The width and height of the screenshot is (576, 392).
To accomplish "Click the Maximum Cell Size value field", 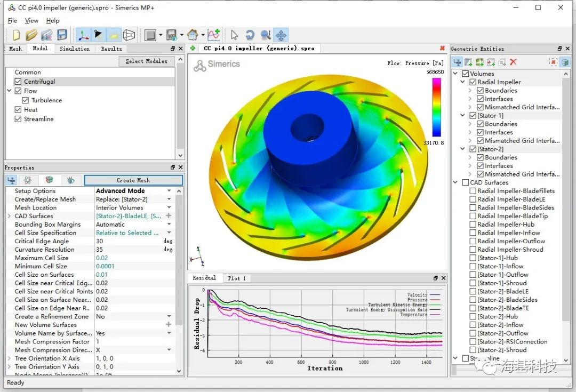I will click(x=134, y=258).
